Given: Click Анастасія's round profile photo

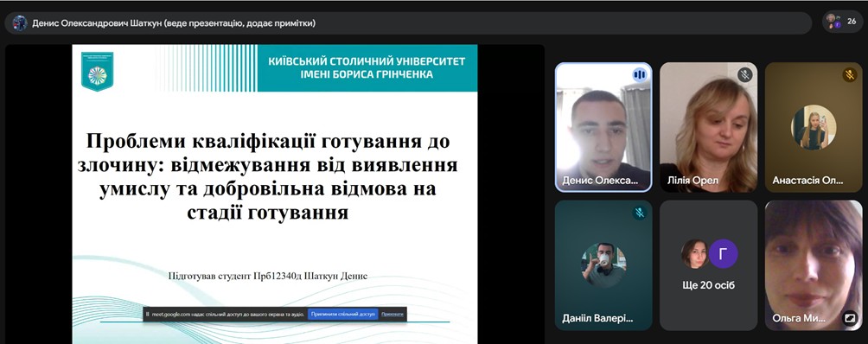Looking at the screenshot, I should click(x=814, y=127).
